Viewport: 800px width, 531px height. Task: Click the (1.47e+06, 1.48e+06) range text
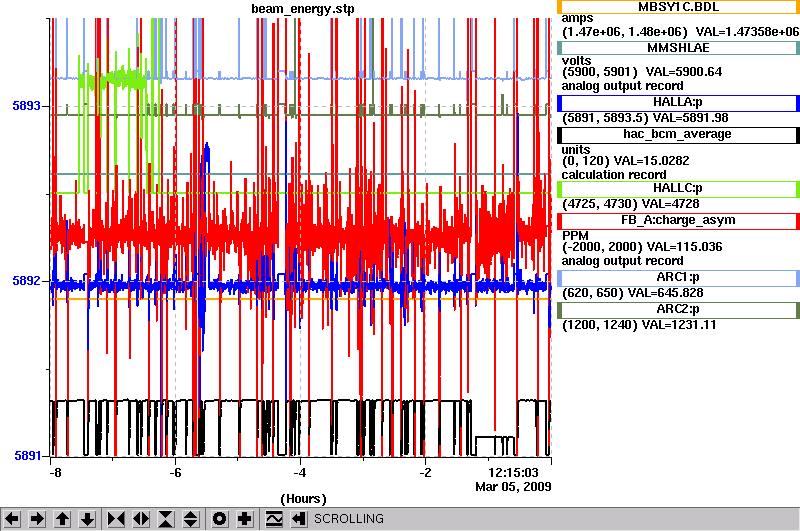click(625, 32)
